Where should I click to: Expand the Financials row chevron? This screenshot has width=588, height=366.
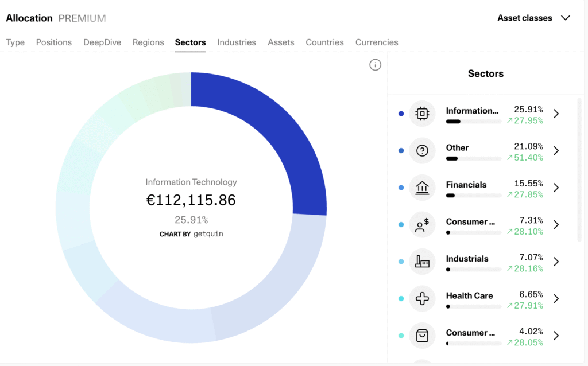click(x=556, y=188)
